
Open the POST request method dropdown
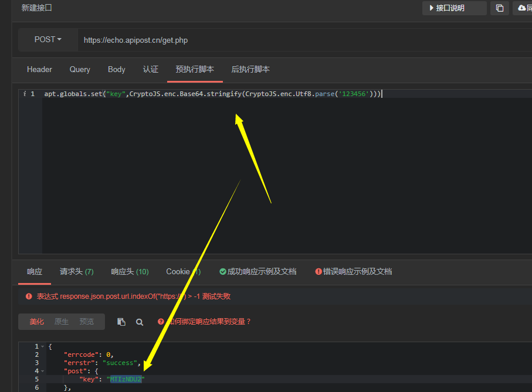pyautogui.click(x=48, y=39)
